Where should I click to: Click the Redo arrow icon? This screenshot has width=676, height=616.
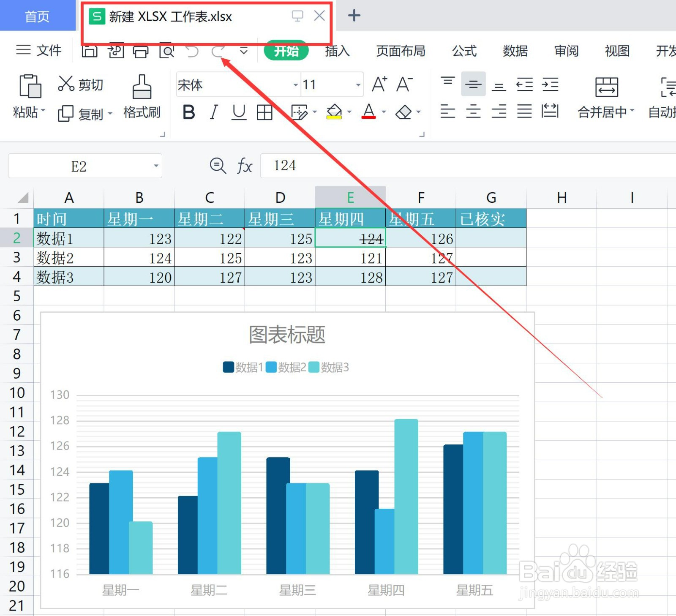click(x=218, y=52)
